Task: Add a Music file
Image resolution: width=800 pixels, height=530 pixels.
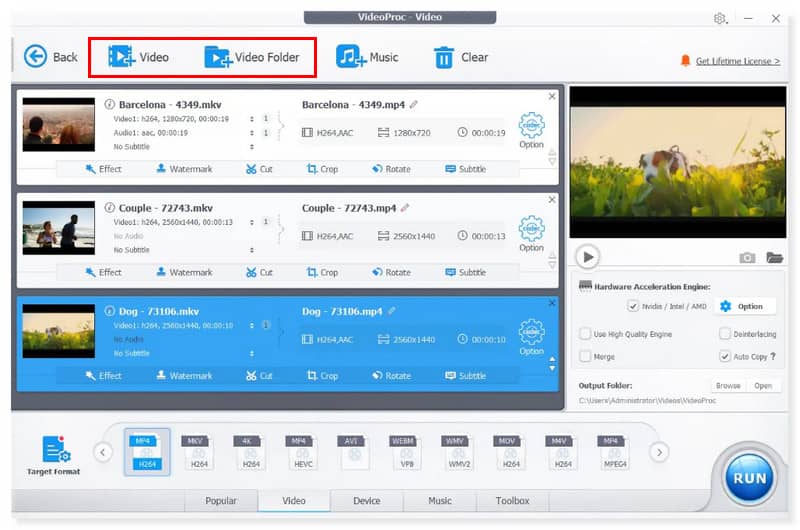Action: pyautogui.click(x=367, y=57)
